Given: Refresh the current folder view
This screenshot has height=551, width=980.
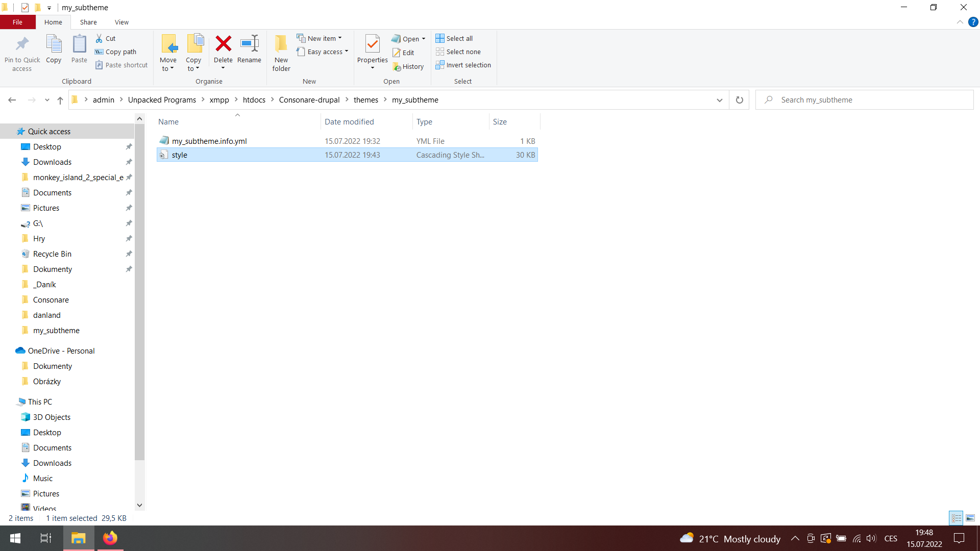Looking at the screenshot, I should point(739,100).
